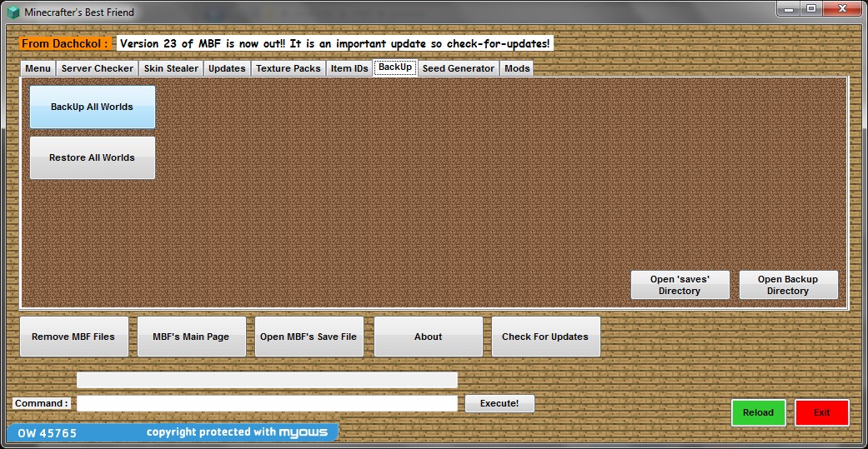Go to the Updates tab

tap(227, 68)
